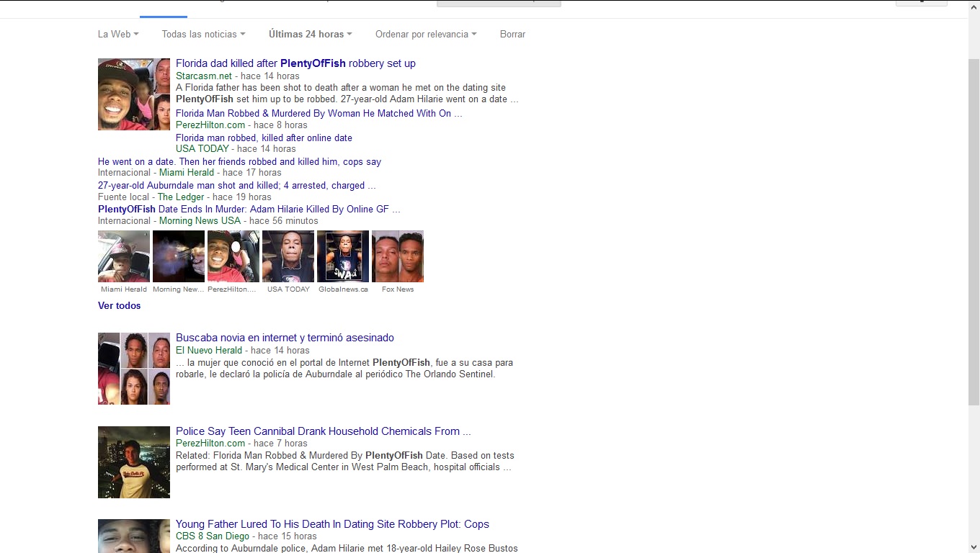Click PerezHilton.com source dated hace 8 horas

210,125
